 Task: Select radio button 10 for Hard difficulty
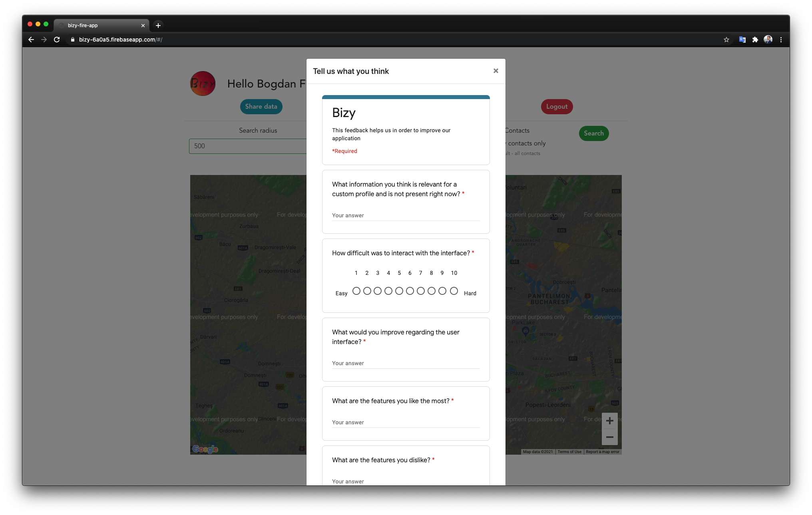454,291
